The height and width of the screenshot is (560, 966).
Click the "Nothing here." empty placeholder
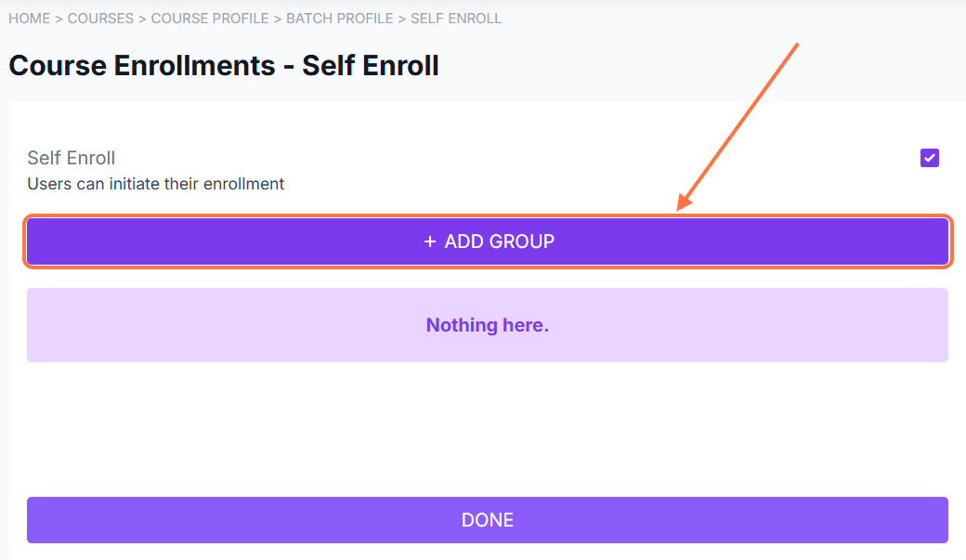488,326
